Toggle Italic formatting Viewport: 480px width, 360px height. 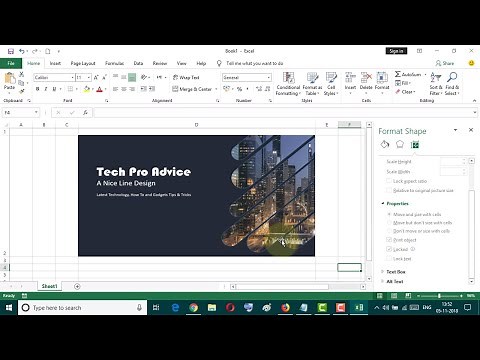tap(46, 89)
